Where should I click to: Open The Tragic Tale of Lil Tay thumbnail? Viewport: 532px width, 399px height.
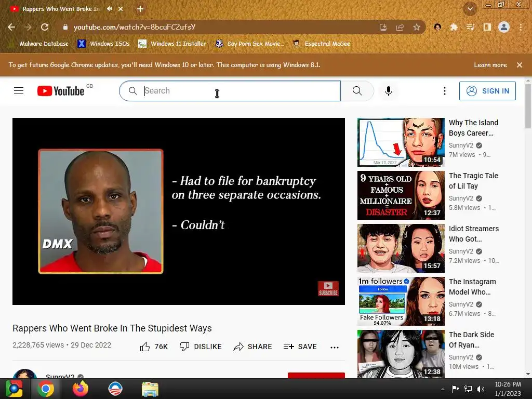(x=401, y=195)
